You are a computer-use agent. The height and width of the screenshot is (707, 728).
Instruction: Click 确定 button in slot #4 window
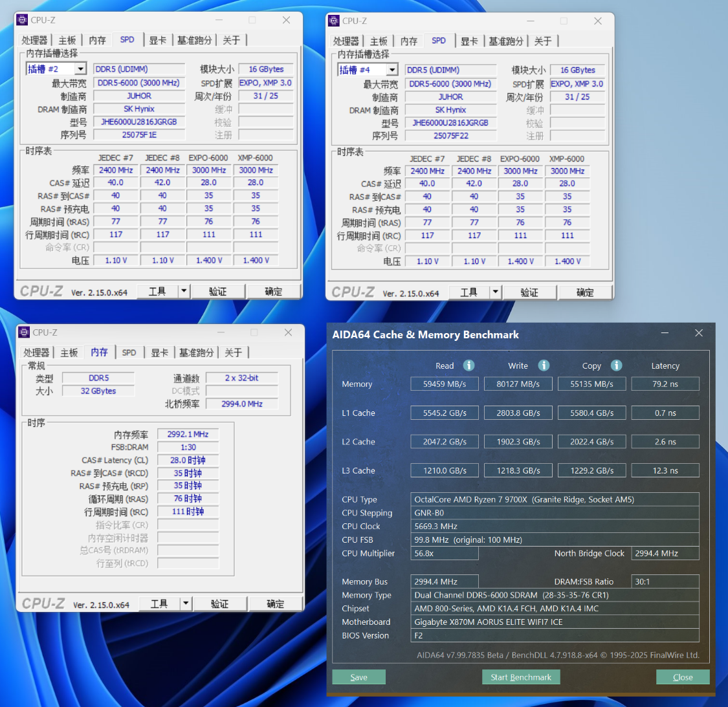point(585,292)
